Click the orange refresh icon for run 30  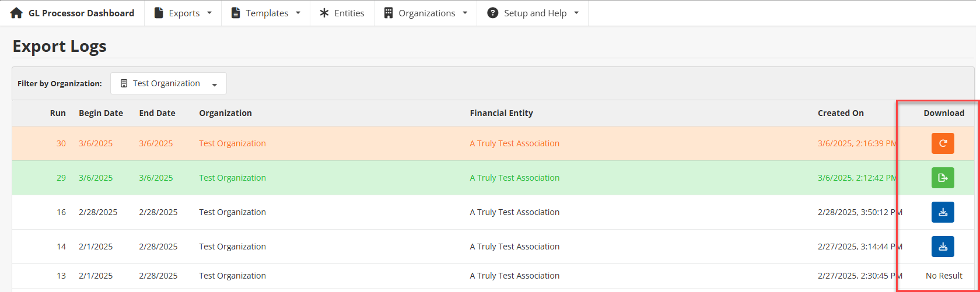[942, 143]
